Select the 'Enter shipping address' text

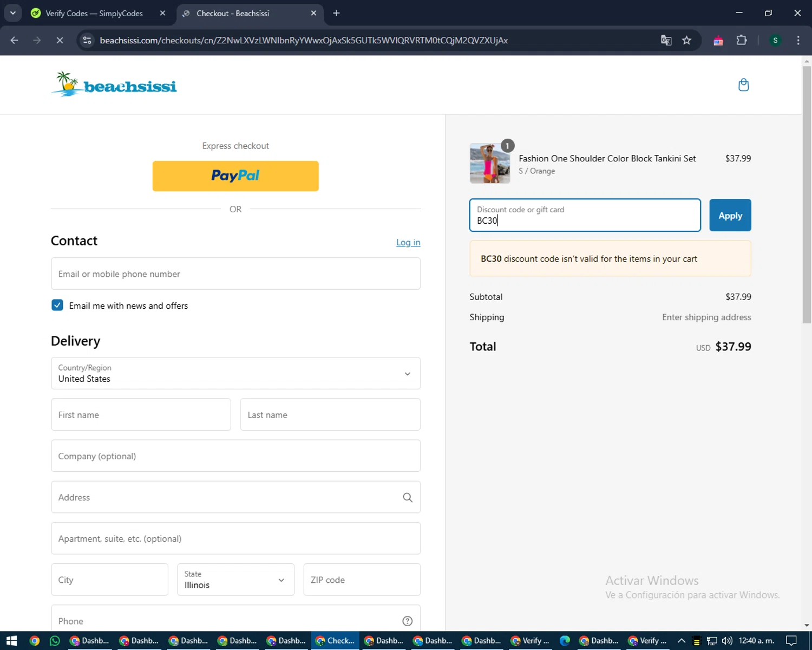(x=706, y=317)
